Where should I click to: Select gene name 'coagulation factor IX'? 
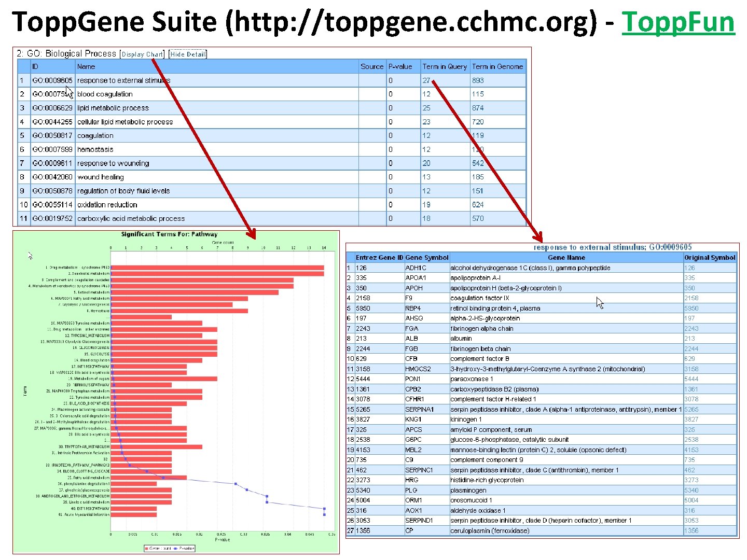[x=480, y=298]
